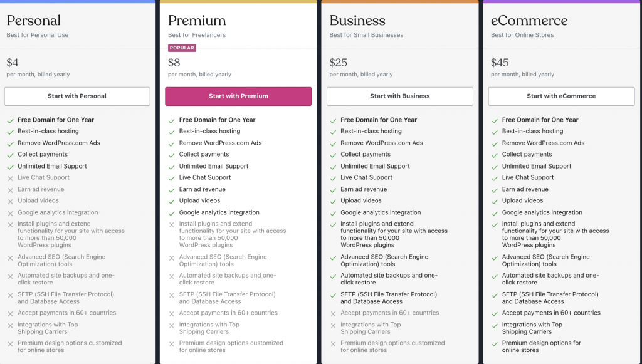Click the Premium plan heading
The height and width of the screenshot is (364, 642).
[197, 21]
